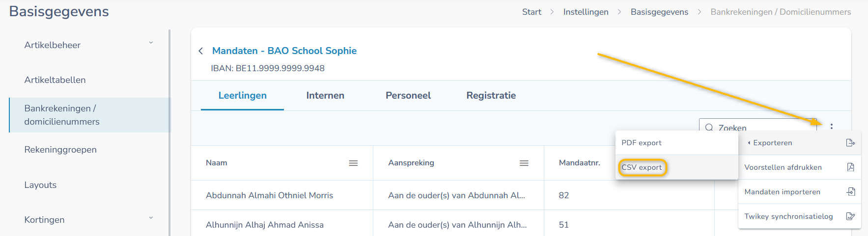Viewport: 868px width, 236px height.
Task: Choose PDF export from submenu
Action: pyautogui.click(x=642, y=143)
